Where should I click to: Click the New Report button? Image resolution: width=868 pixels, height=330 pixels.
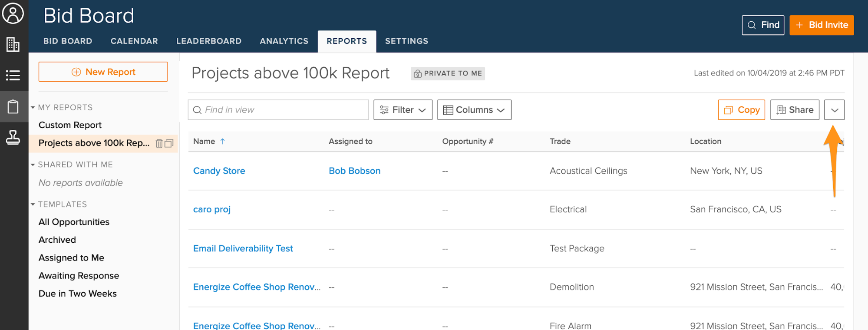tap(103, 72)
